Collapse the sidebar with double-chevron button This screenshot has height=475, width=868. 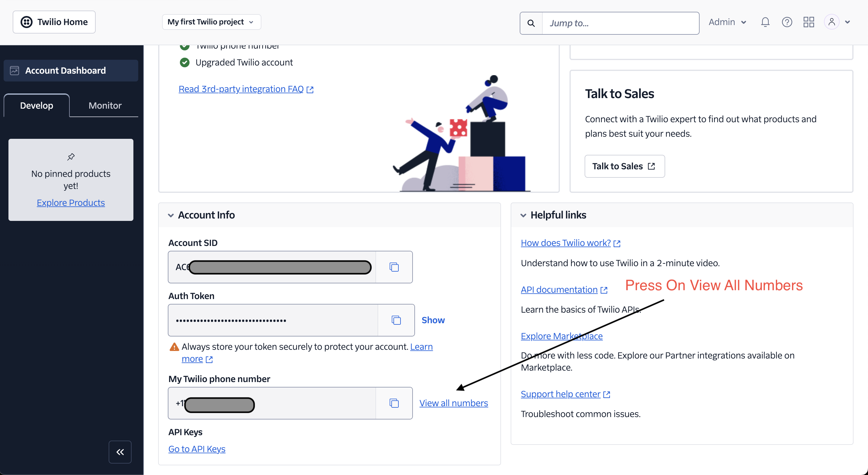click(x=120, y=452)
